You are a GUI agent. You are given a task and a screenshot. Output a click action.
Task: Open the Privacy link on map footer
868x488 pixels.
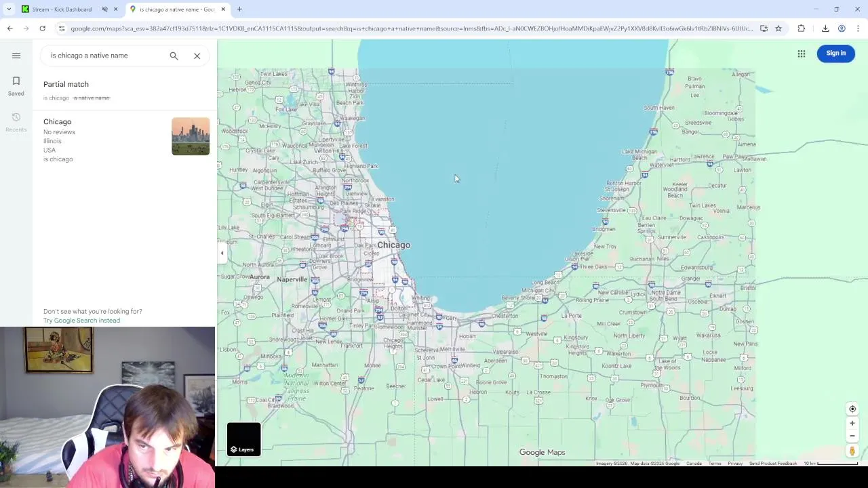coord(735,464)
